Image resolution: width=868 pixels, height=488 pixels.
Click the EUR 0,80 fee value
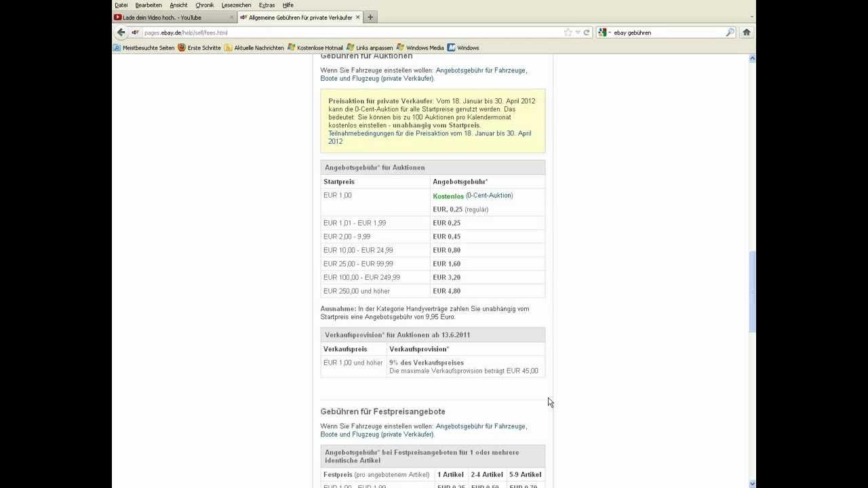click(x=446, y=250)
